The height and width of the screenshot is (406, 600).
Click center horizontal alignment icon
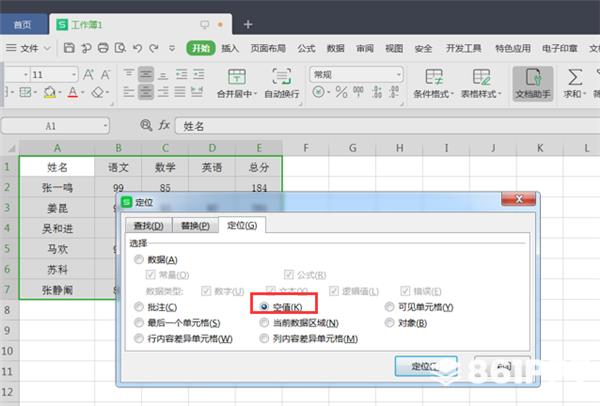(x=145, y=92)
